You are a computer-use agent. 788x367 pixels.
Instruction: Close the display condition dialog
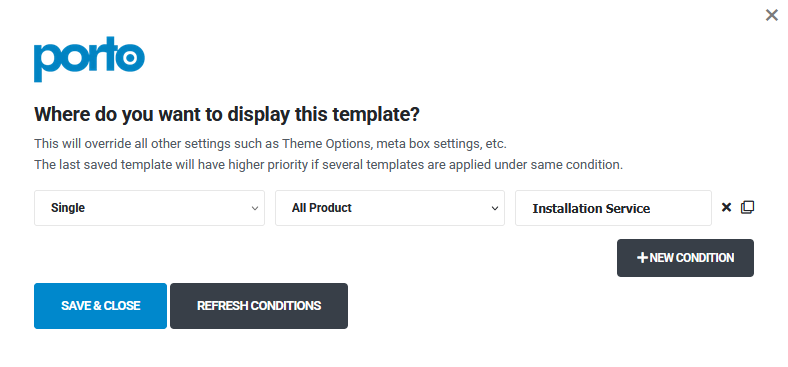[x=772, y=15]
